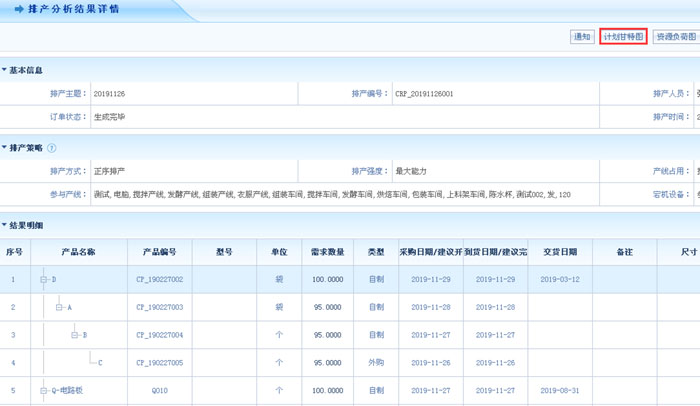Collapse the 排产策略 section
This screenshot has width=700, height=406.
5,148
